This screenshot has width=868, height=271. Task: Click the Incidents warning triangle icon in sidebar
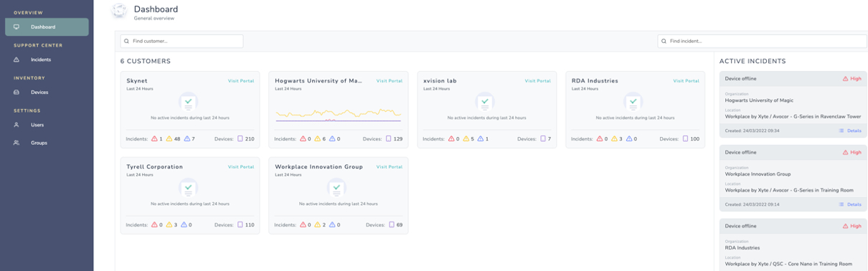click(x=16, y=60)
